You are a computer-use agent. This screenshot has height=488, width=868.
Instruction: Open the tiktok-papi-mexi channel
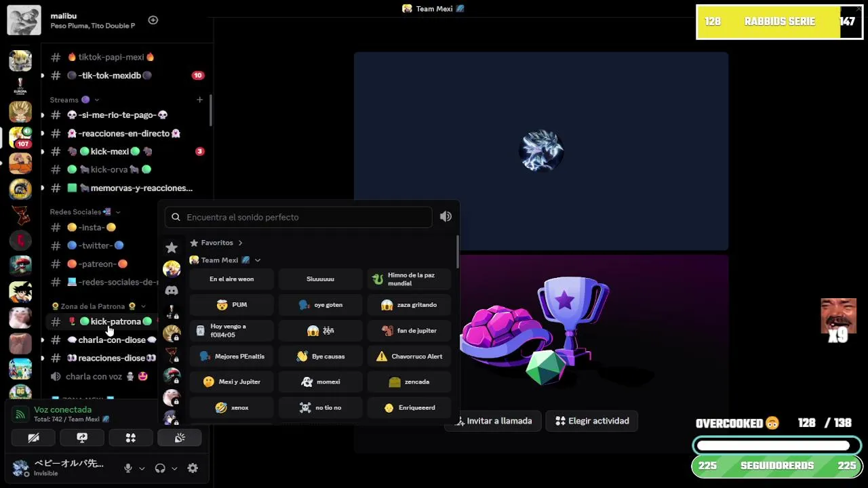coord(126,57)
